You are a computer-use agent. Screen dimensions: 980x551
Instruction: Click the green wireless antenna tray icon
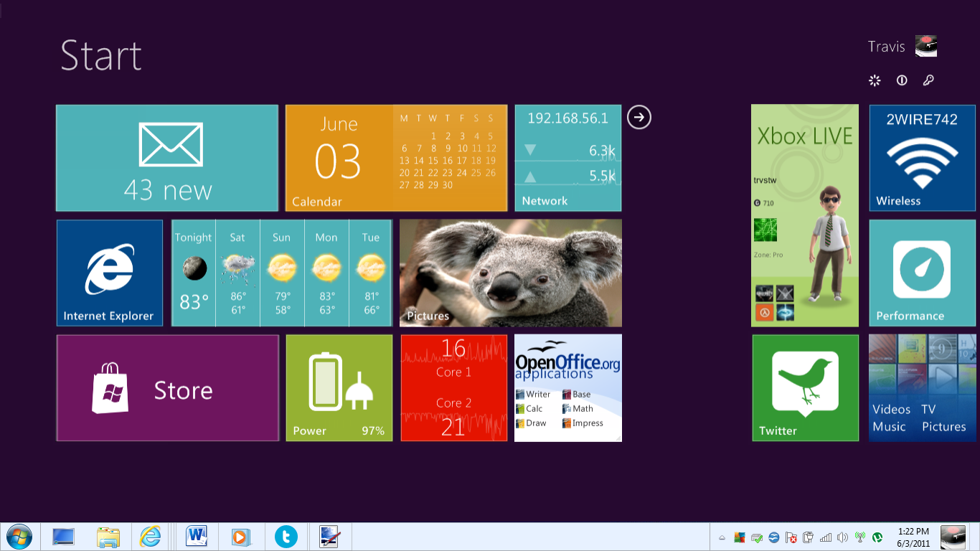859,537
